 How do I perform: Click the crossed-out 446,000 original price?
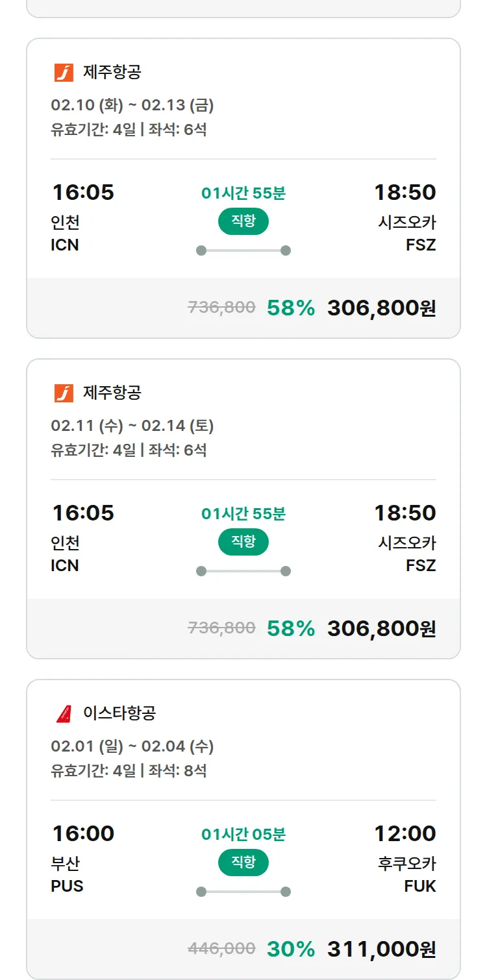(221, 949)
